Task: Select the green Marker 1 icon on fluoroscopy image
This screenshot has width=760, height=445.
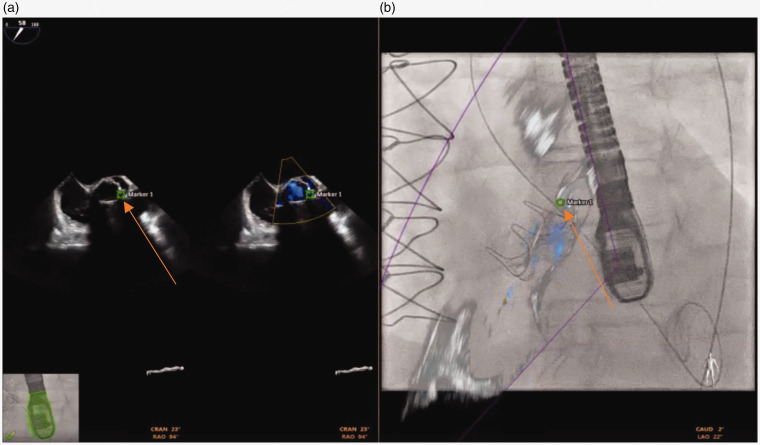Action: tap(560, 203)
